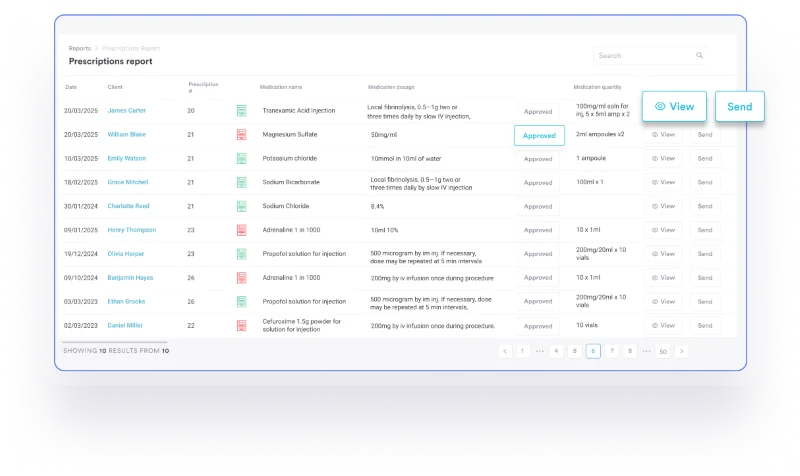This screenshot has height=476, width=800.
Task: Go to the next page with the right chevron
Action: tap(681, 351)
